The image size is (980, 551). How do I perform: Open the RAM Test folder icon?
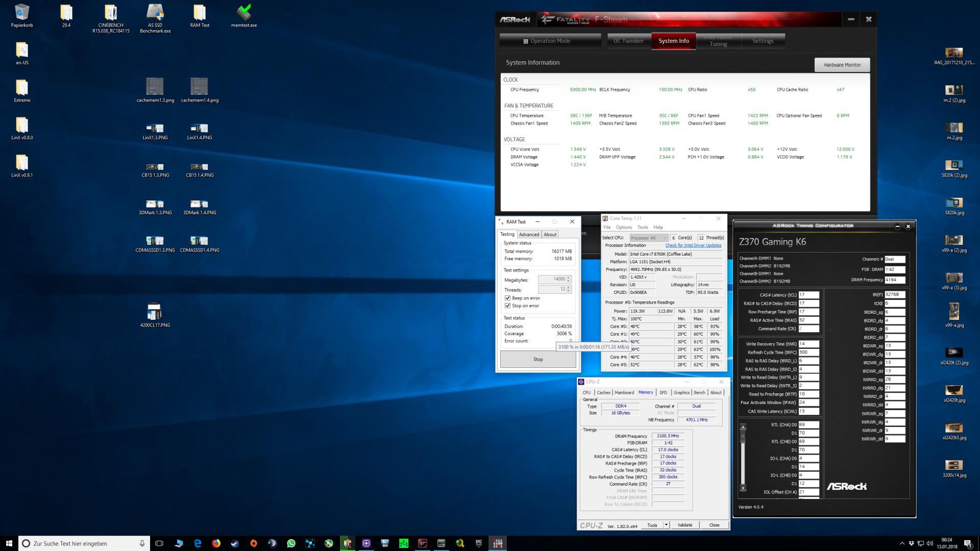(x=200, y=15)
